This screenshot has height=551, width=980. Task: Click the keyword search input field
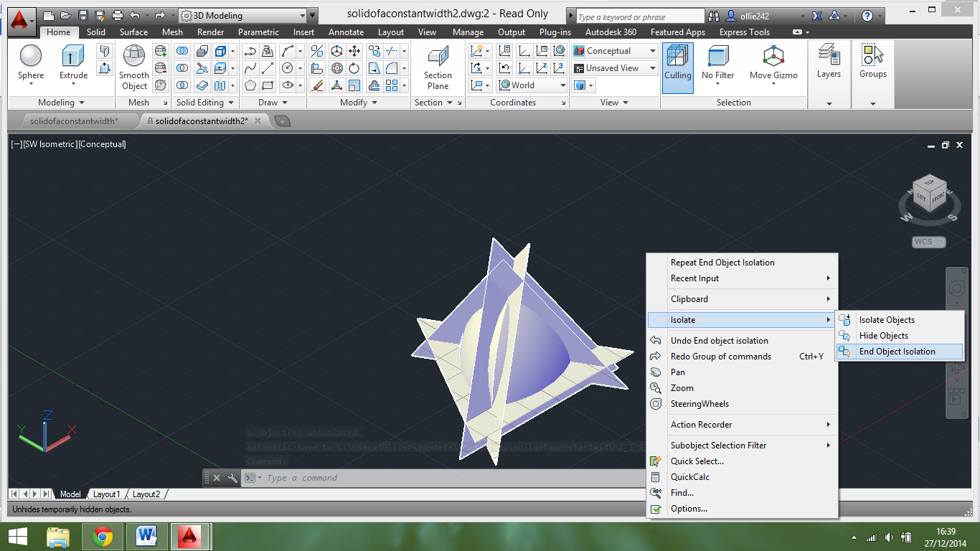[639, 17]
